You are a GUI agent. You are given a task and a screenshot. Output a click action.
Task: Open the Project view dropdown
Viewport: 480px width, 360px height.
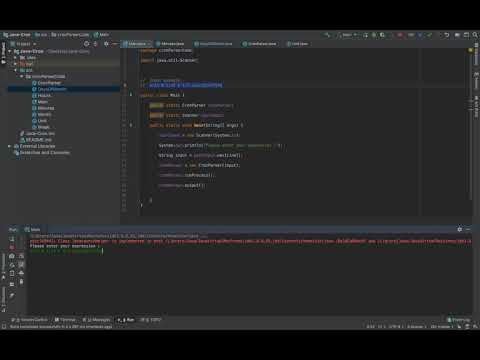tap(23, 44)
